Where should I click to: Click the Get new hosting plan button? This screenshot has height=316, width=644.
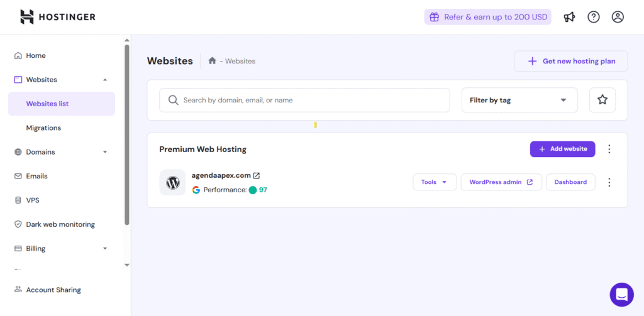pos(571,61)
